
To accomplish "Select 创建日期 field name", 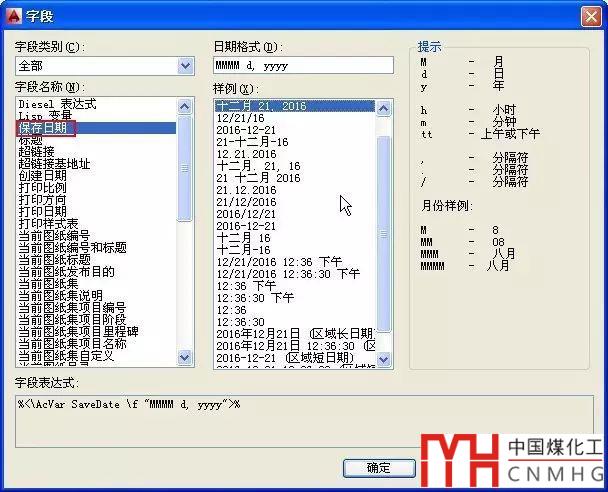I will tap(43, 176).
